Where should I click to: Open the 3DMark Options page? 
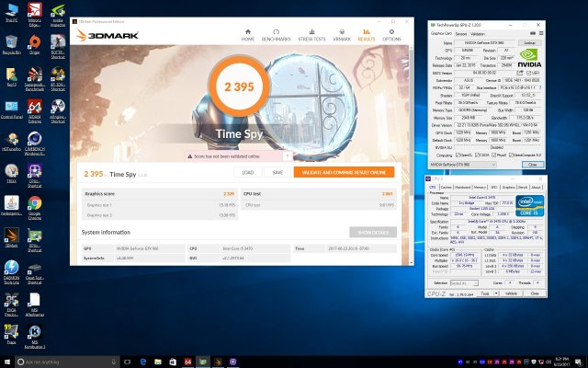(x=391, y=37)
